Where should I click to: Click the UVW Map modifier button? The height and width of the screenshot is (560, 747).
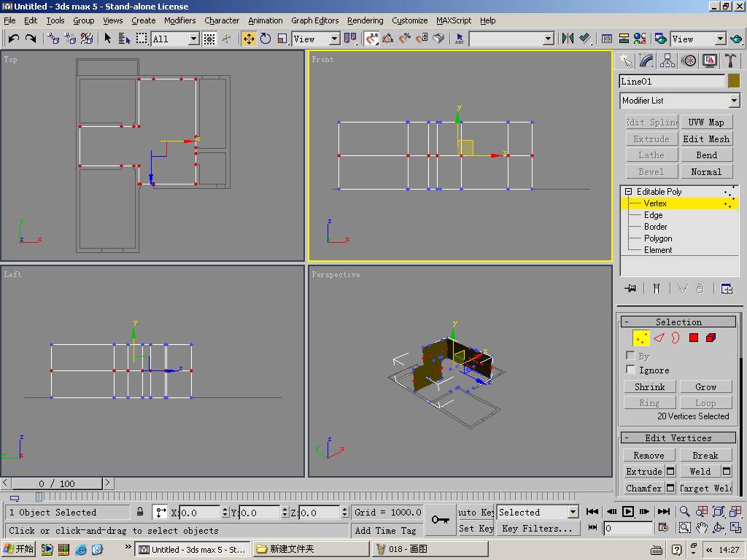click(x=706, y=122)
